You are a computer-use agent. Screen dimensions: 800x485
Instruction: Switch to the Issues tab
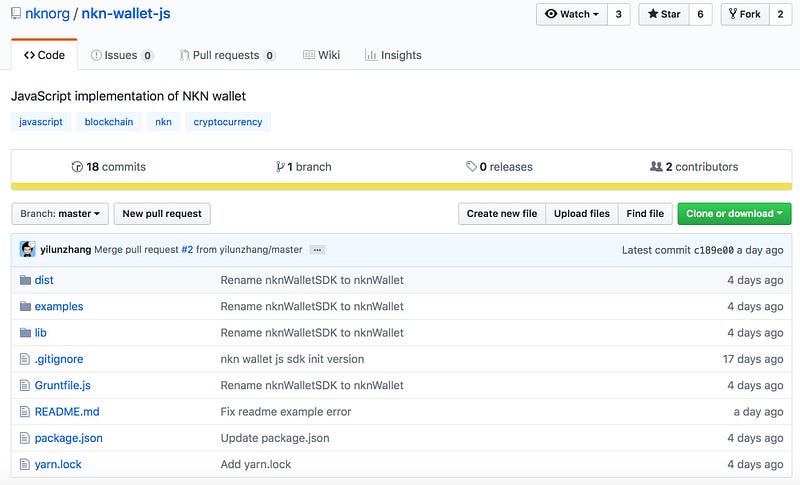coord(122,55)
